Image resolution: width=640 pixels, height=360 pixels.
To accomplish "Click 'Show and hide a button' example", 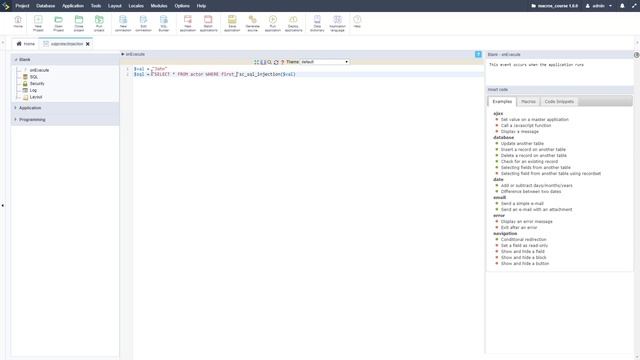I will coord(525,264).
